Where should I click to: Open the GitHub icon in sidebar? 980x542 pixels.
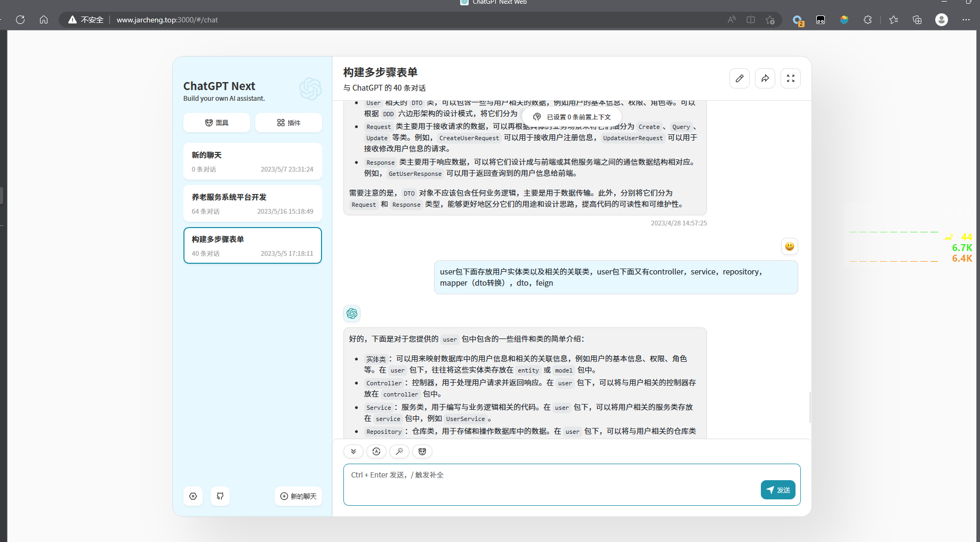point(220,496)
